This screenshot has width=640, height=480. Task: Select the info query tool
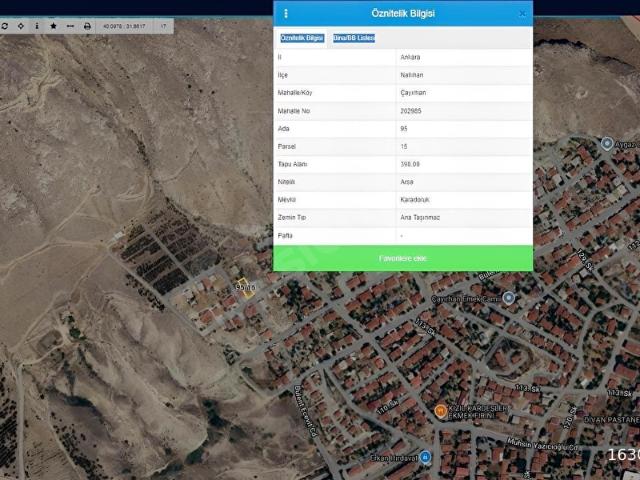[37, 26]
